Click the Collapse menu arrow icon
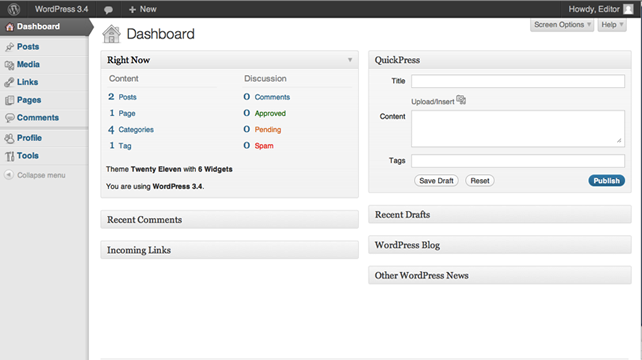Viewport: 642px width, 360px height. pos(9,175)
